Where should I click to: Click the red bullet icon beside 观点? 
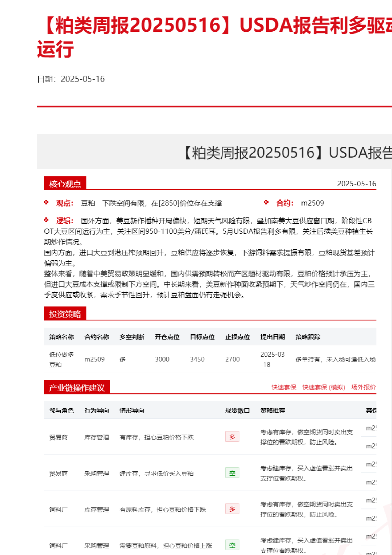pos(46,203)
